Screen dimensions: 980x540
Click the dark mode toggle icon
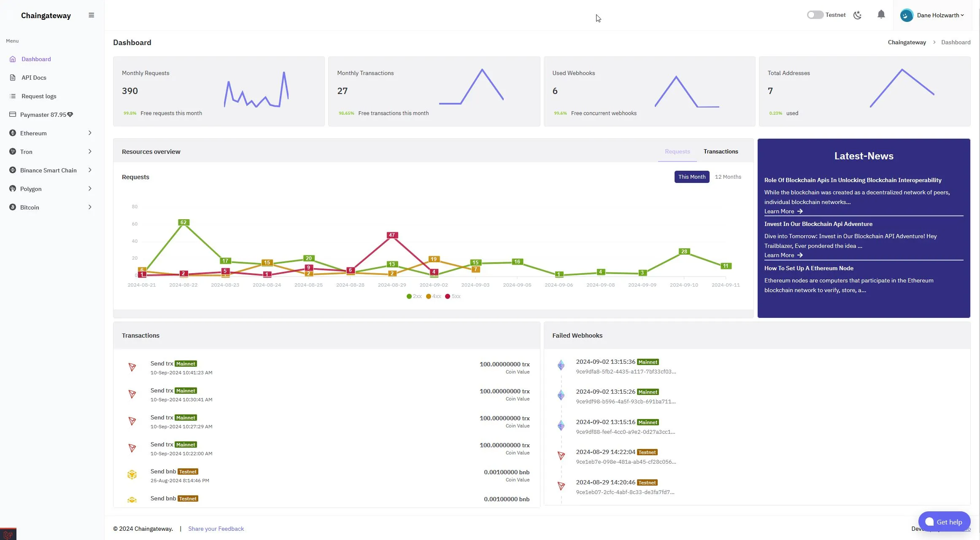tap(858, 15)
